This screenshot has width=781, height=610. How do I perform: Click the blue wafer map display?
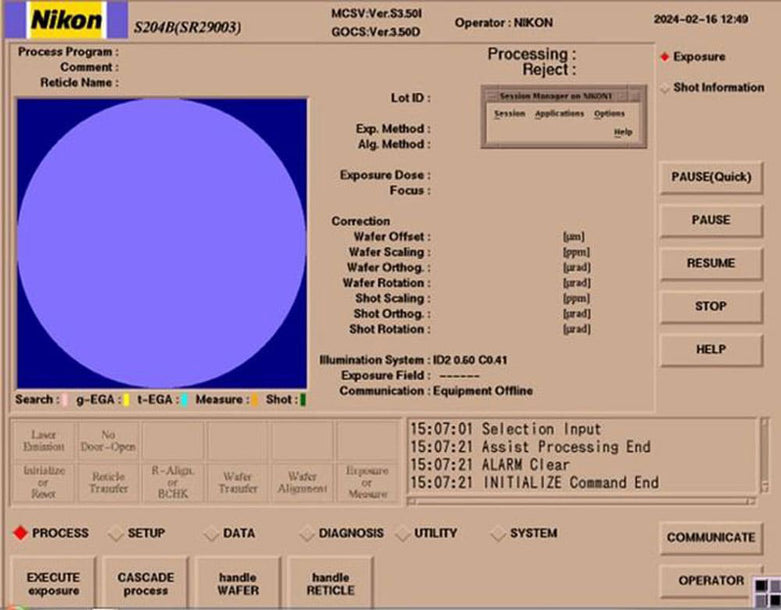(162, 243)
